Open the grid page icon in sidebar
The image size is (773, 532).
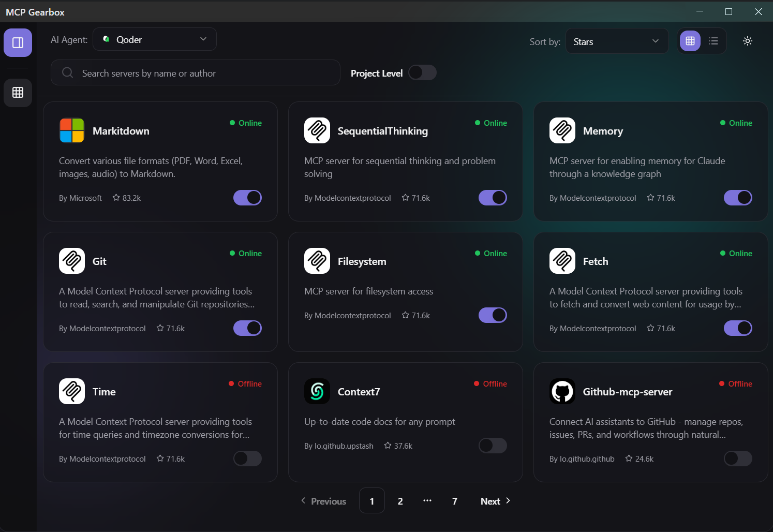[18, 93]
